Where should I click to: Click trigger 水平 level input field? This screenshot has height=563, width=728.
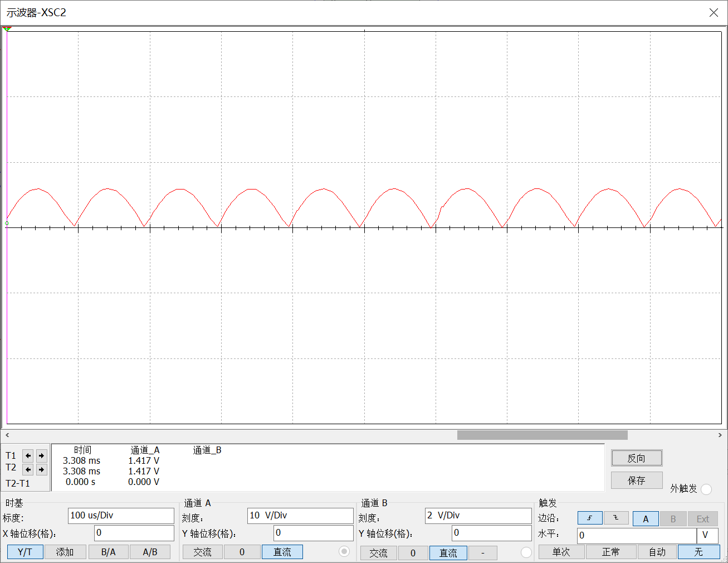[x=637, y=536]
